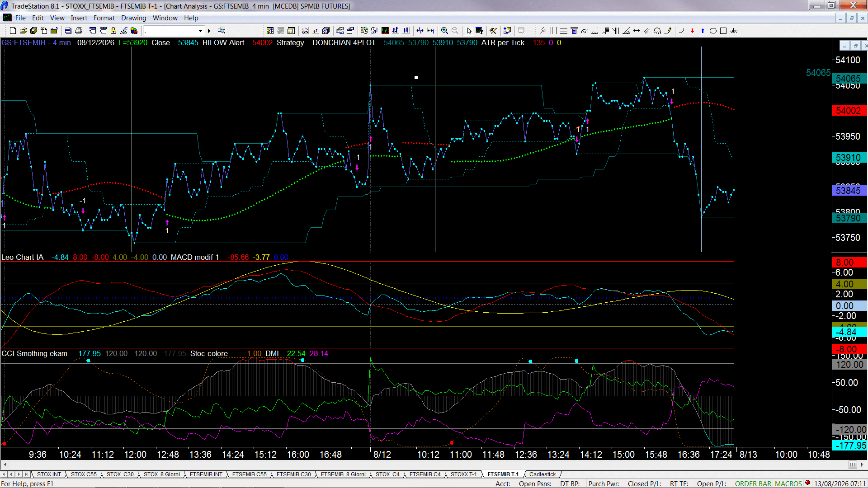Select the horizontal lines drawing tool
The image size is (868, 488).
[x=564, y=31]
